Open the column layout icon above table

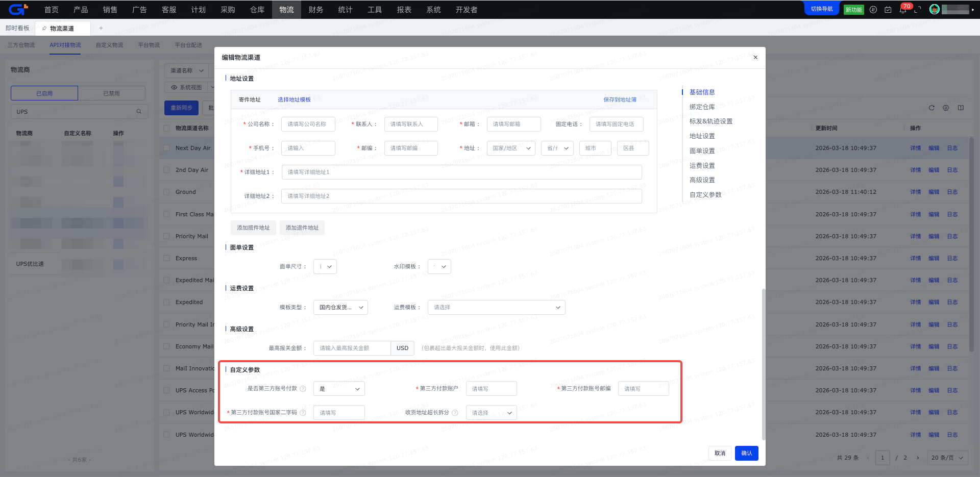click(x=961, y=108)
